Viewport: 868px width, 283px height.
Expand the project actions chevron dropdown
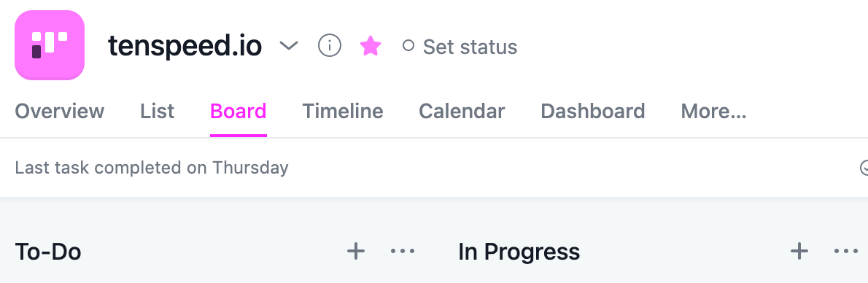tap(288, 45)
